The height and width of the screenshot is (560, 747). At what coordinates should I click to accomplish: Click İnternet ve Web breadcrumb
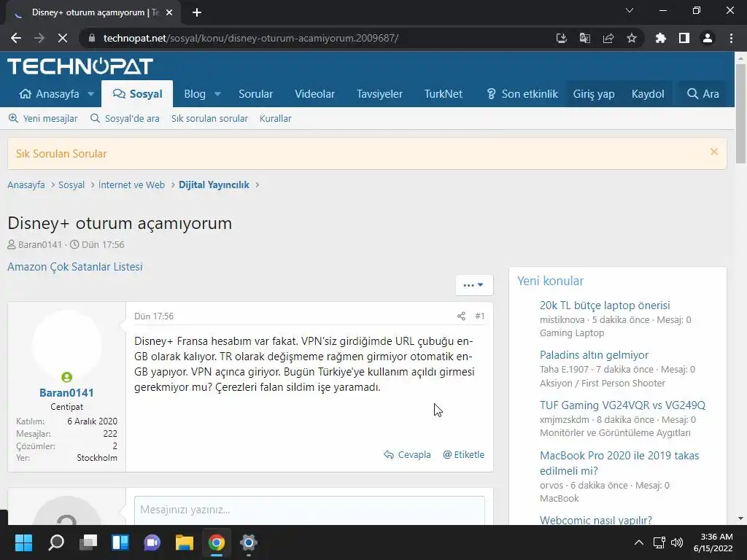pos(131,184)
